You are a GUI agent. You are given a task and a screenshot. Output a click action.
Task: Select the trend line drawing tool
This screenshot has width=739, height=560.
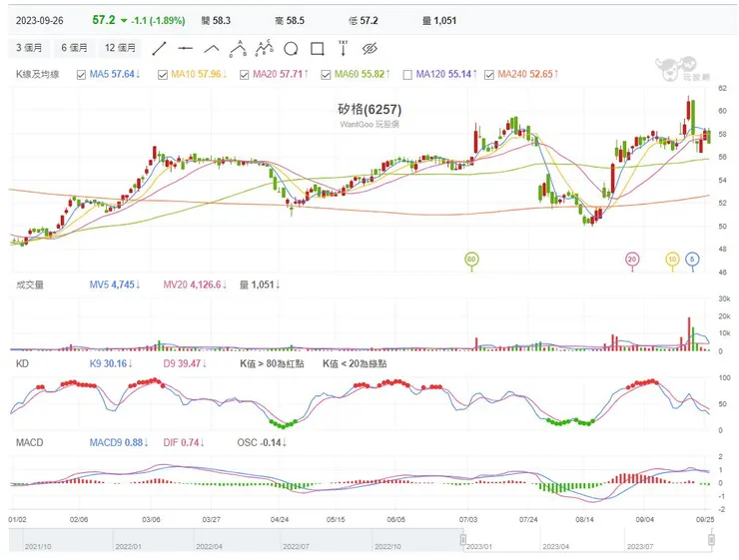[159, 48]
